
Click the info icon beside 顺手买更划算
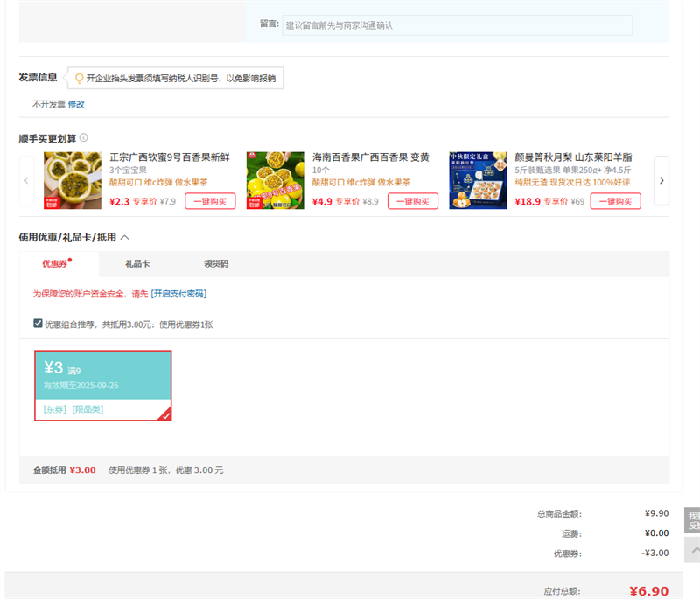(x=84, y=138)
